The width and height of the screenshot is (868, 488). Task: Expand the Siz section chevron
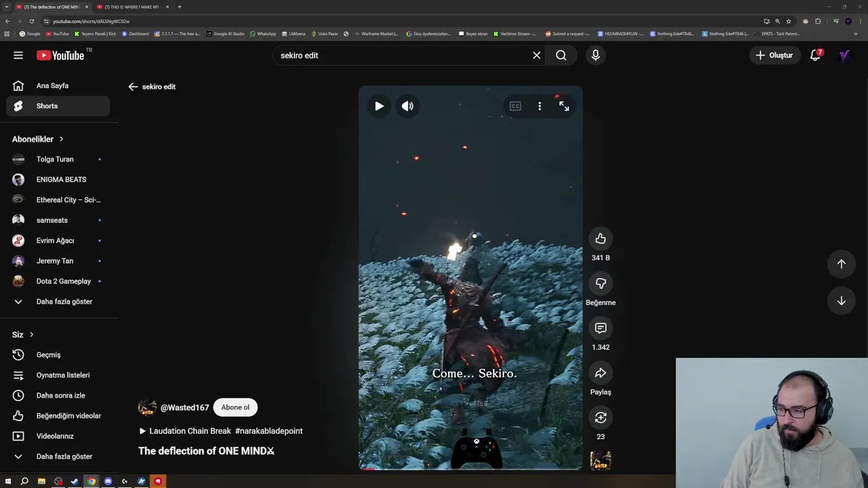click(x=31, y=335)
